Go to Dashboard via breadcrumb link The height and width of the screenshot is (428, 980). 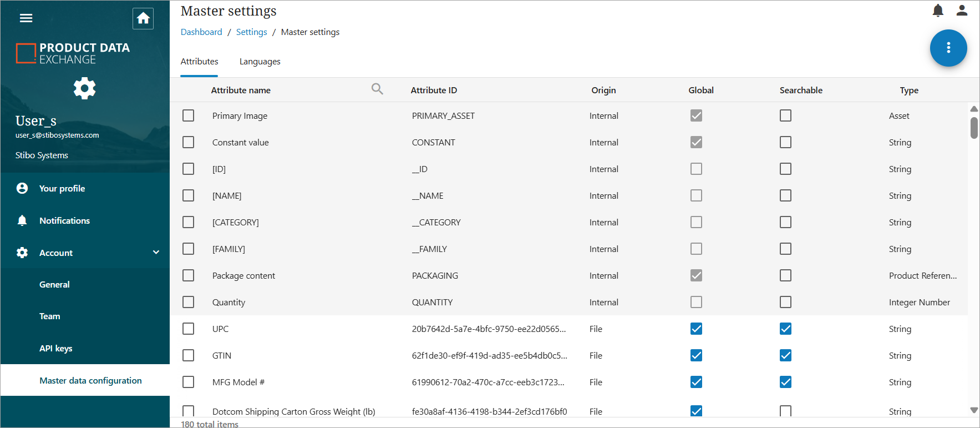201,32
